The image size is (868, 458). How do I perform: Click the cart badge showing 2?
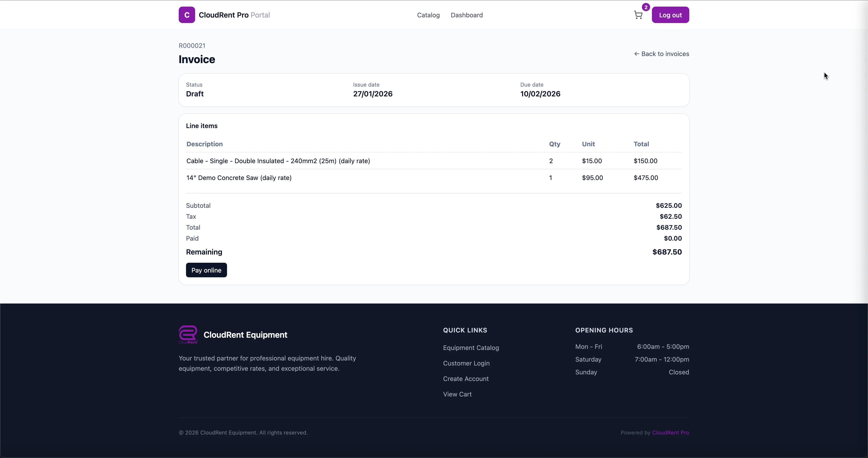click(x=646, y=7)
